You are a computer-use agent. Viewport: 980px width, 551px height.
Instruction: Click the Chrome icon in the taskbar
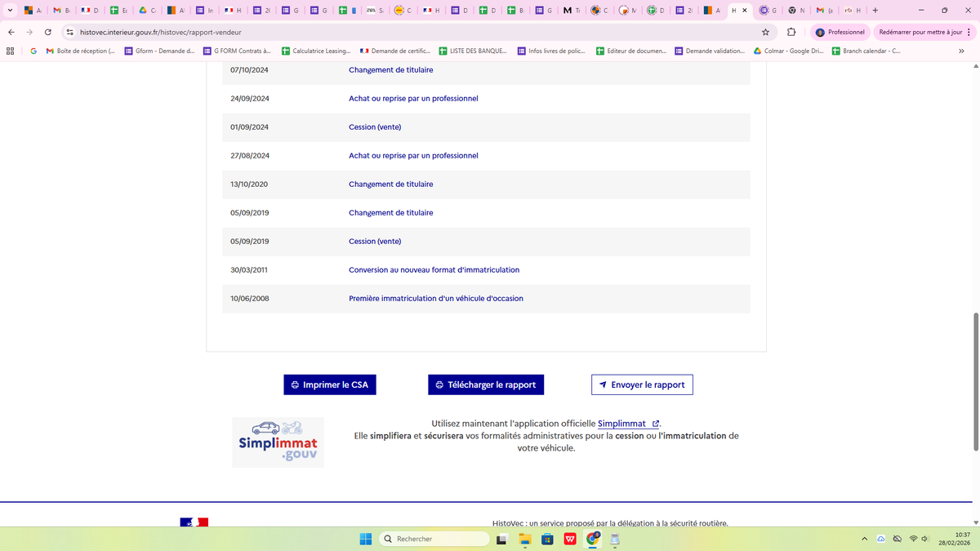pos(593,539)
